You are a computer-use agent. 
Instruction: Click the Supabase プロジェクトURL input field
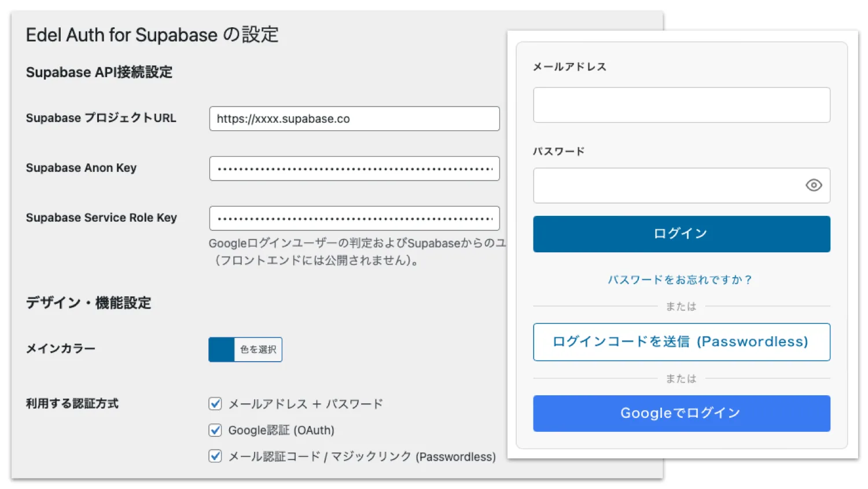click(354, 119)
